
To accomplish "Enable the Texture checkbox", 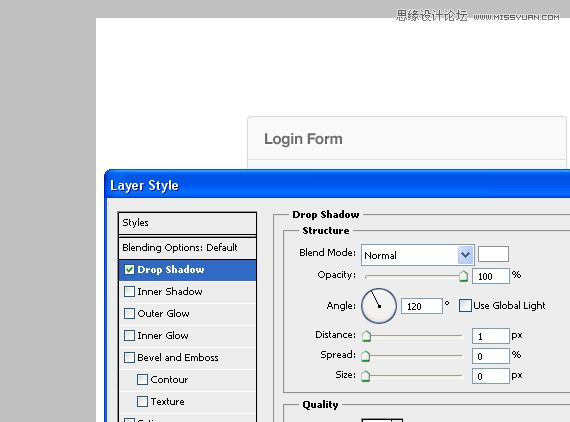I will [142, 402].
